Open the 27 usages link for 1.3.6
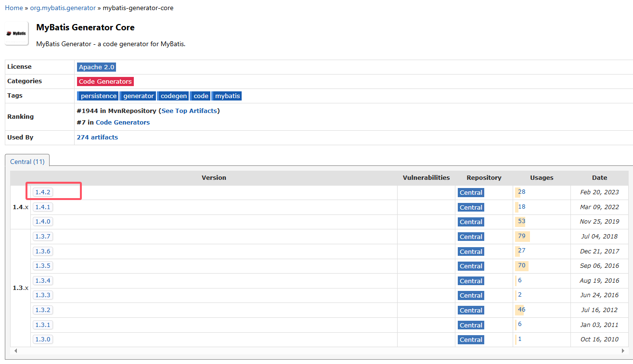Screen dimensions: 633x364 521,251
